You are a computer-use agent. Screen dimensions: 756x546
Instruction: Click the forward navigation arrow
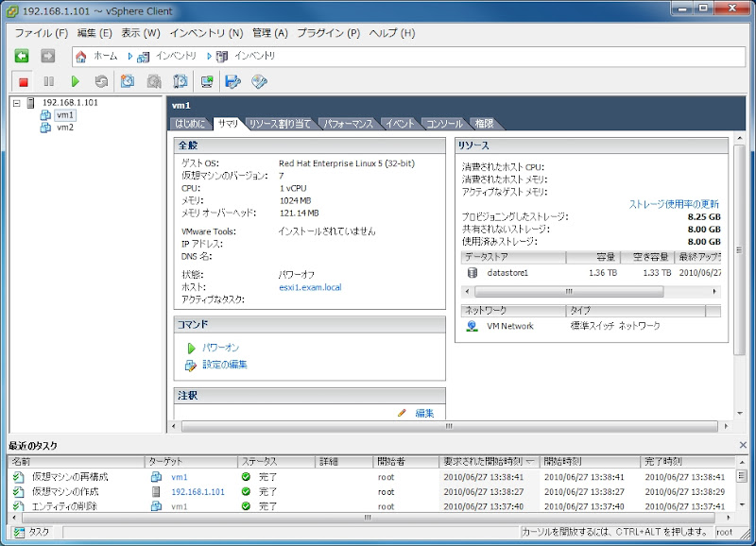pyautogui.click(x=48, y=56)
